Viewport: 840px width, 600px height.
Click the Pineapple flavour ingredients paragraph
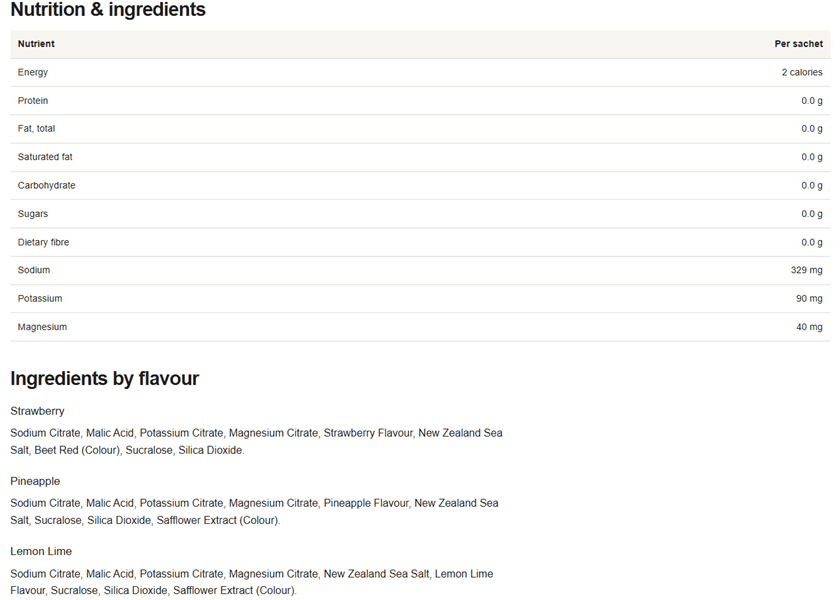click(x=254, y=512)
